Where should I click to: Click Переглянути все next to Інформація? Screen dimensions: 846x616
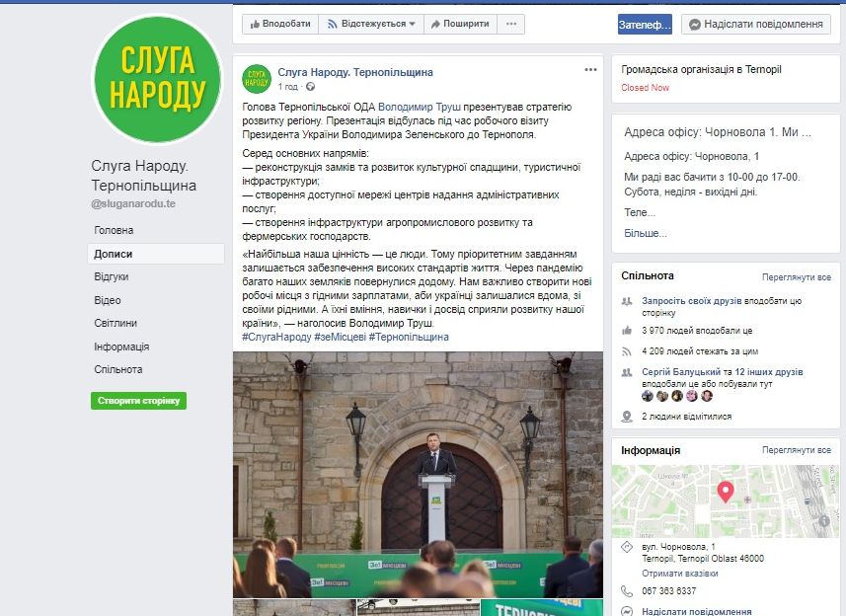coord(797,450)
